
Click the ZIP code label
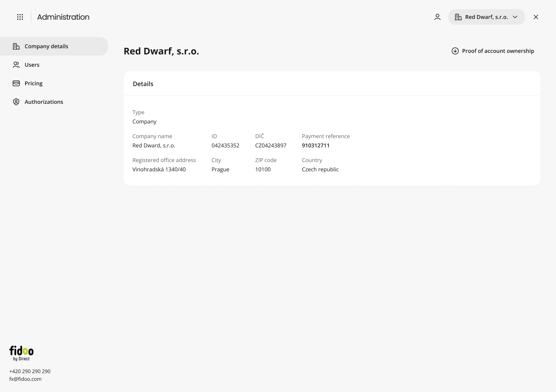click(x=266, y=160)
